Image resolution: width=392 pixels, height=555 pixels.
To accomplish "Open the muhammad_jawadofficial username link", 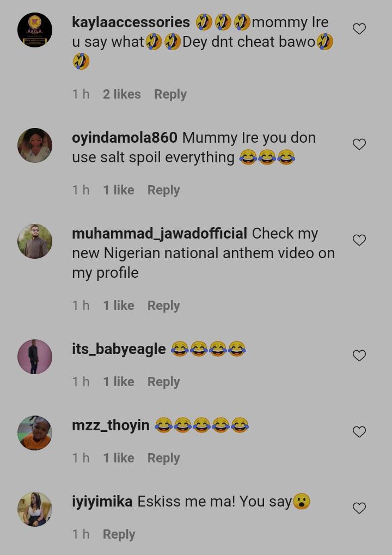I will (159, 234).
